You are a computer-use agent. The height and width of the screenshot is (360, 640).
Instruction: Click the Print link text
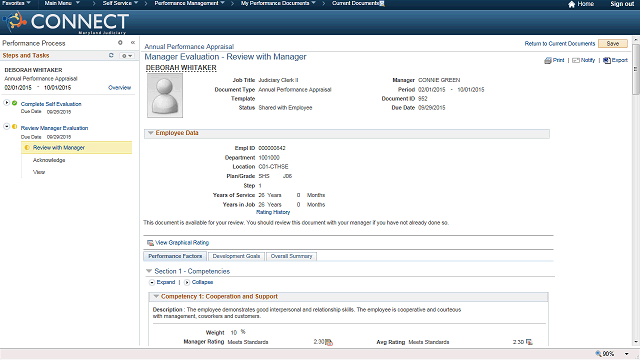(x=558, y=60)
